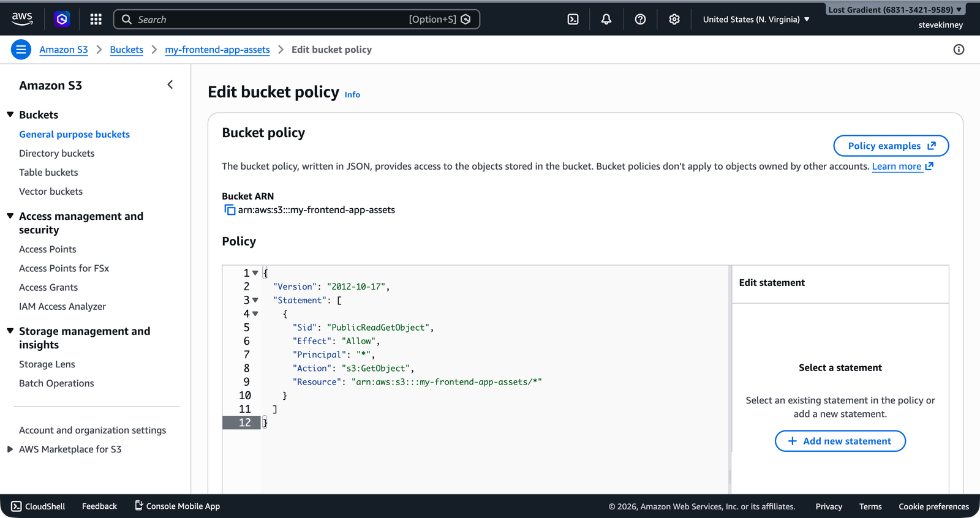Collapse the Amazon S3 side panel
This screenshot has height=518, width=980.
tap(170, 84)
